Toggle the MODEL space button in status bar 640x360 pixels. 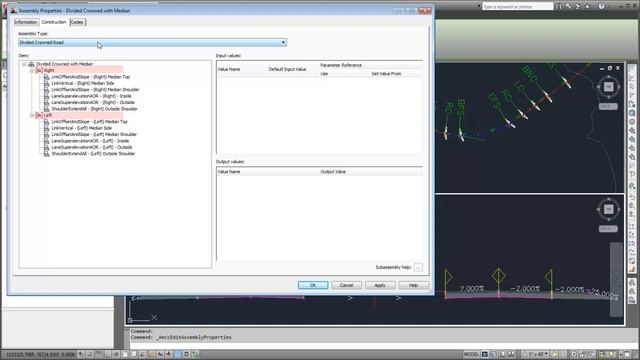pyautogui.click(x=471, y=354)
